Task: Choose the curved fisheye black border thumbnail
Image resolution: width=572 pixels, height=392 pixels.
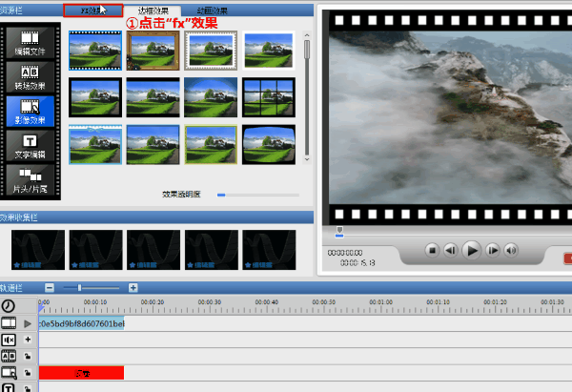Action: (269, 145)
